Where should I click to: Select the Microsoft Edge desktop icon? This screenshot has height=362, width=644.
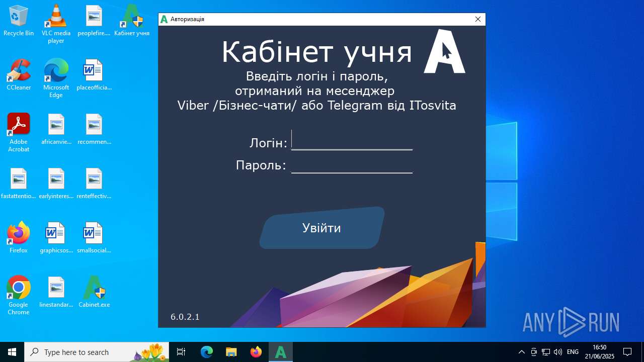click(56, 78)
